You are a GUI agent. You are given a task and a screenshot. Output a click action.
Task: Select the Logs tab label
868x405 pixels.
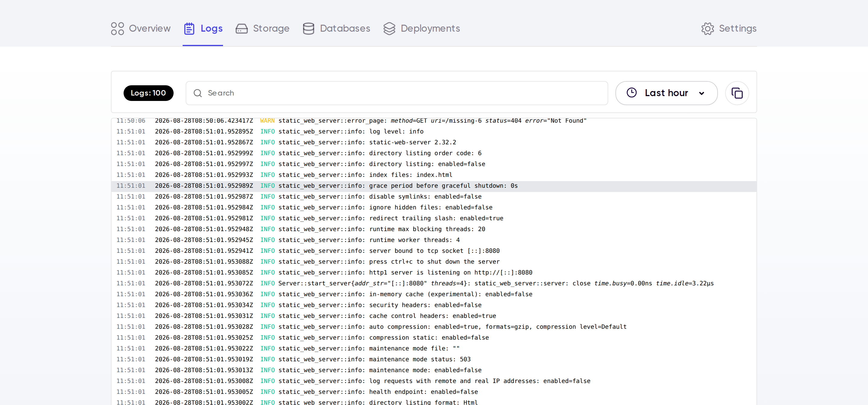[x=212, y=29]
